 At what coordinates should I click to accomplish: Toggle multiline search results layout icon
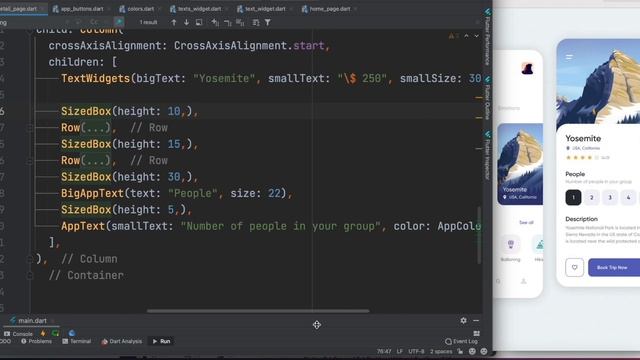click(x=256, y=22)
